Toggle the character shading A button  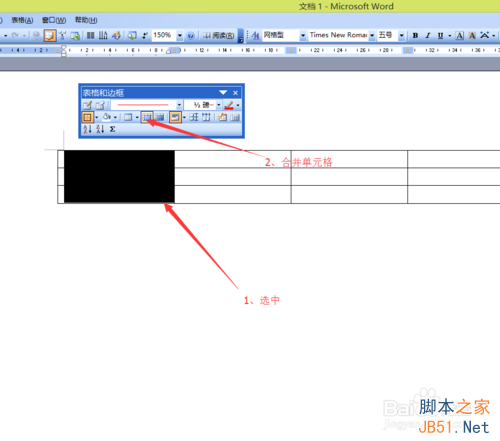tap(472, 35)
